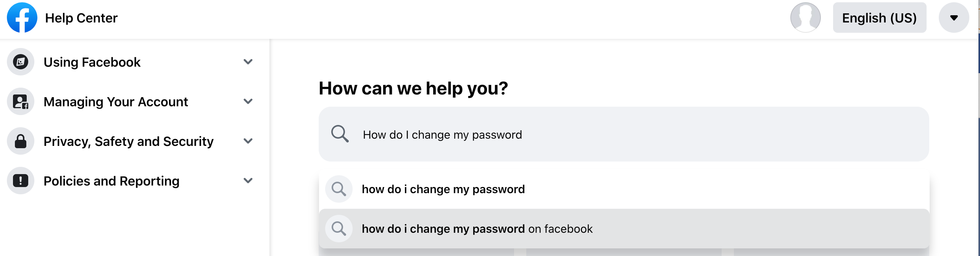Open the account dropdown at top right

tap(954, 17)
